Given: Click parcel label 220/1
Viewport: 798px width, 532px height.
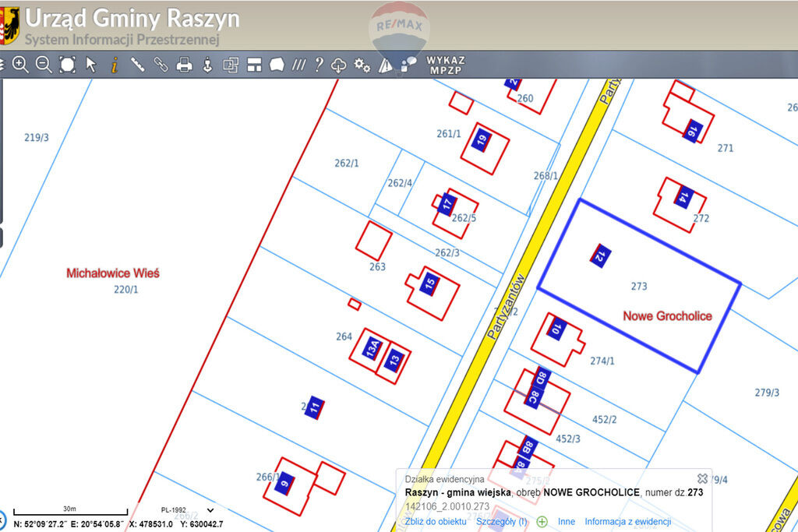Looking at the screenshot, I should 125,290.
